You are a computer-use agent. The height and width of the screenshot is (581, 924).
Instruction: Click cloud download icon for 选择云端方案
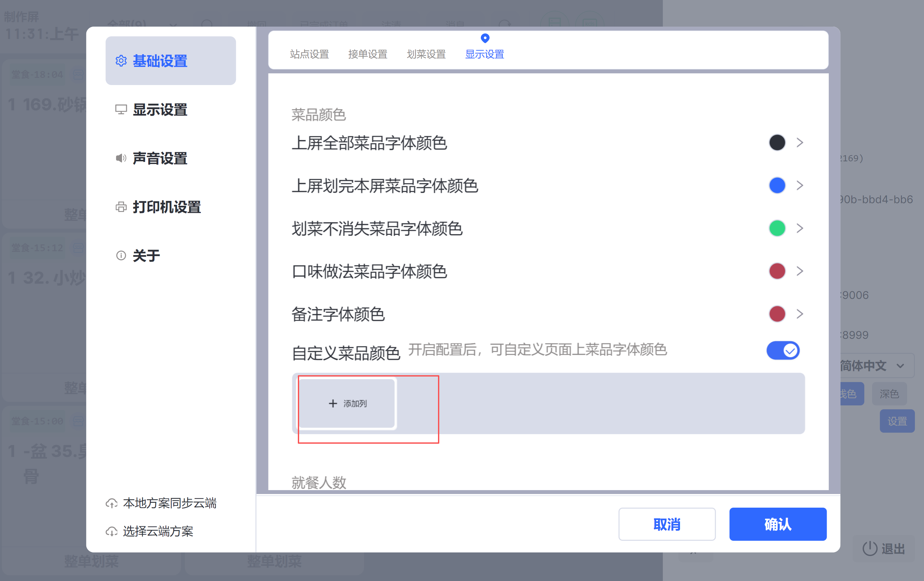pyautogui.click(x=112, y=531)
